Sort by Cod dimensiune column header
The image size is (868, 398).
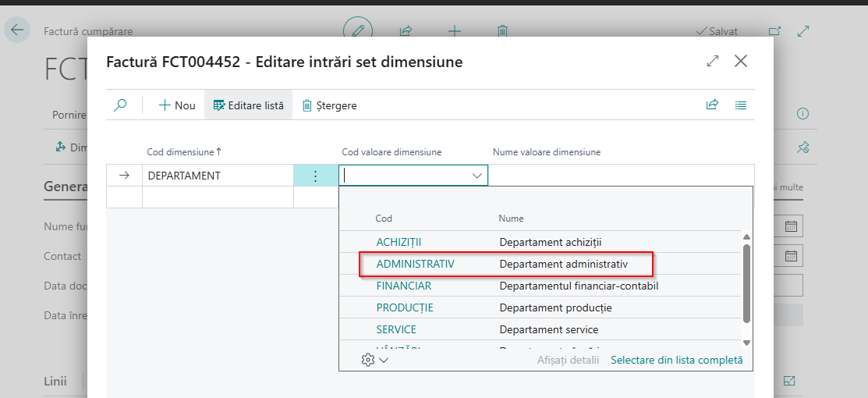(184, 151)
